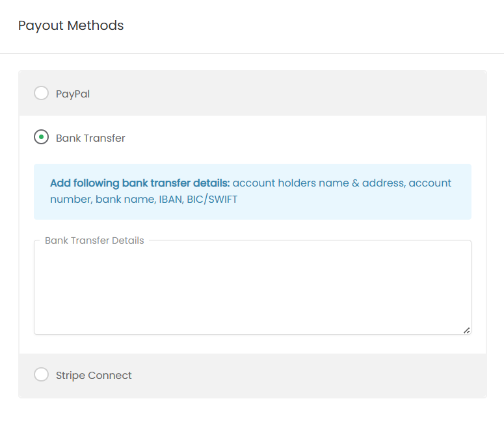Click the Payout Methods heading
This screenshot has width=504, height=427.
(71, 25)
